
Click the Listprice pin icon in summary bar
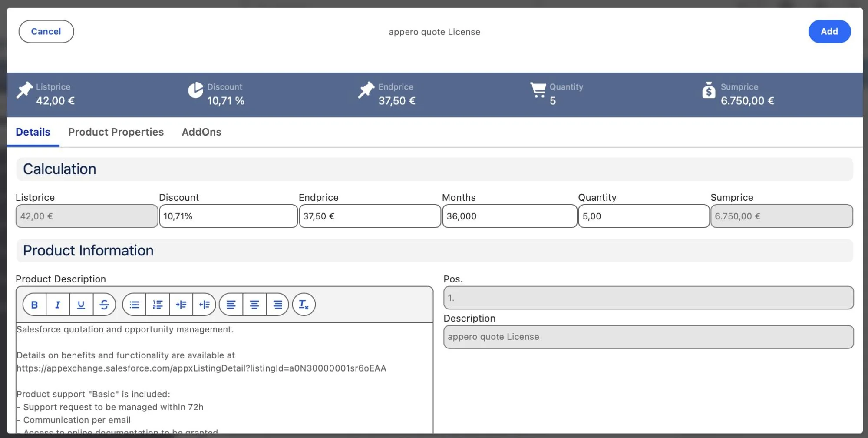24,90
